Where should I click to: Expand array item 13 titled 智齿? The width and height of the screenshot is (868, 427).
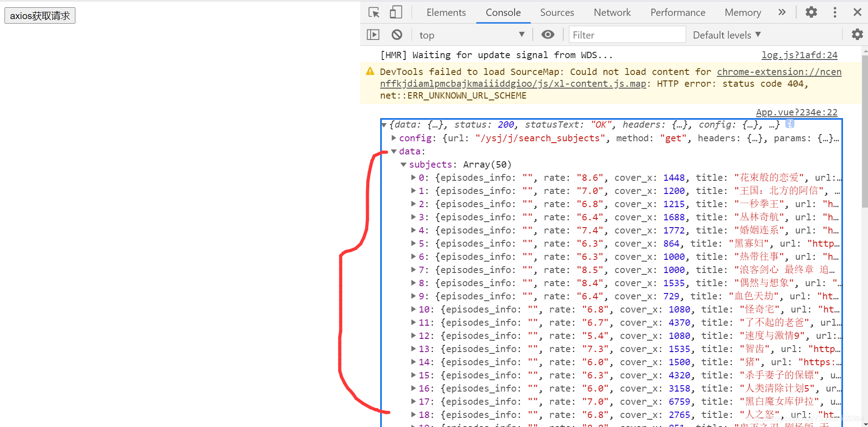[413, 349]
